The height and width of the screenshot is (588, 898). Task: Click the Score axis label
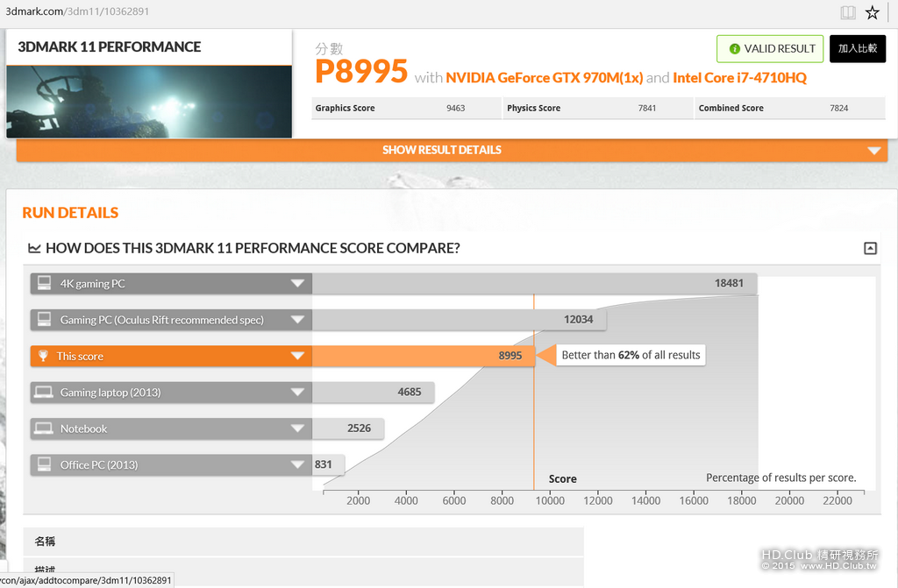click(562, 478)
